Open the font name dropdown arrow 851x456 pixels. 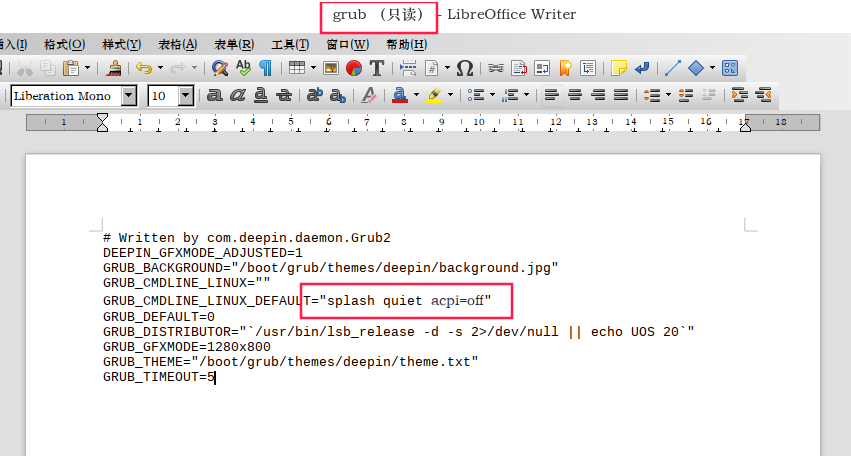[129, 96]
